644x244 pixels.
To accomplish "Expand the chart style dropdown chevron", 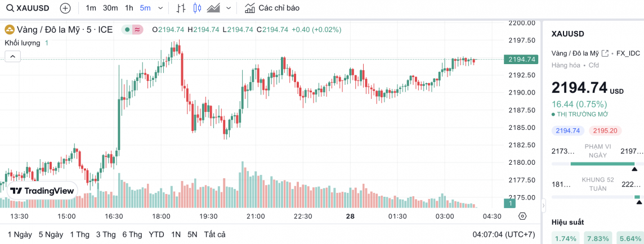I will pos(228,8).
